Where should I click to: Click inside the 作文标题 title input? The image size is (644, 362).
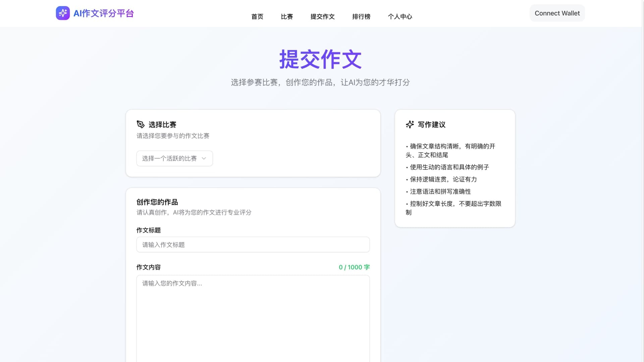253,245
